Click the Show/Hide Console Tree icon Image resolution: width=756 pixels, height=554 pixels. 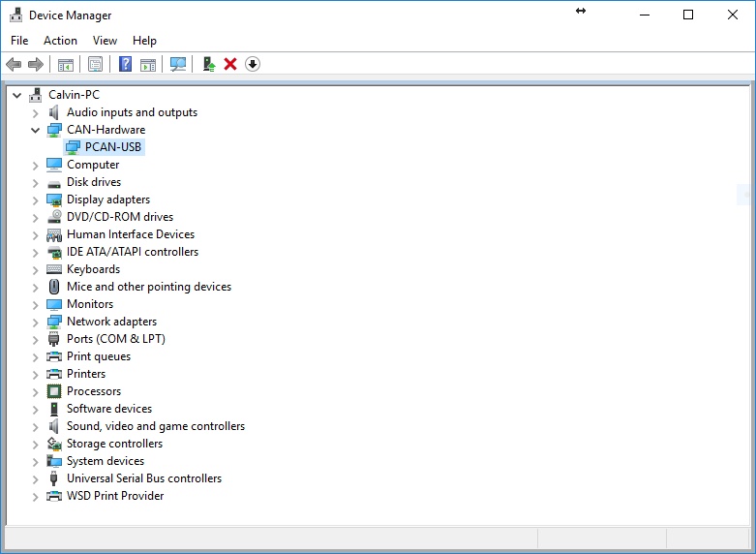66,64
